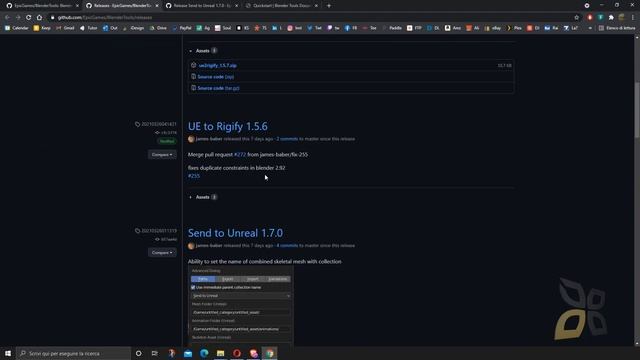Open Compare dropdown for UE to Rigify 1.5.6

coord(162,155)
